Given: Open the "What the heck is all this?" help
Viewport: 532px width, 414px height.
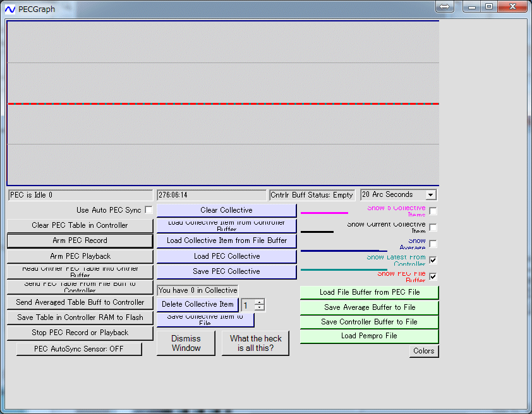Looking at the screenshot, I should (x=255, y=343).
